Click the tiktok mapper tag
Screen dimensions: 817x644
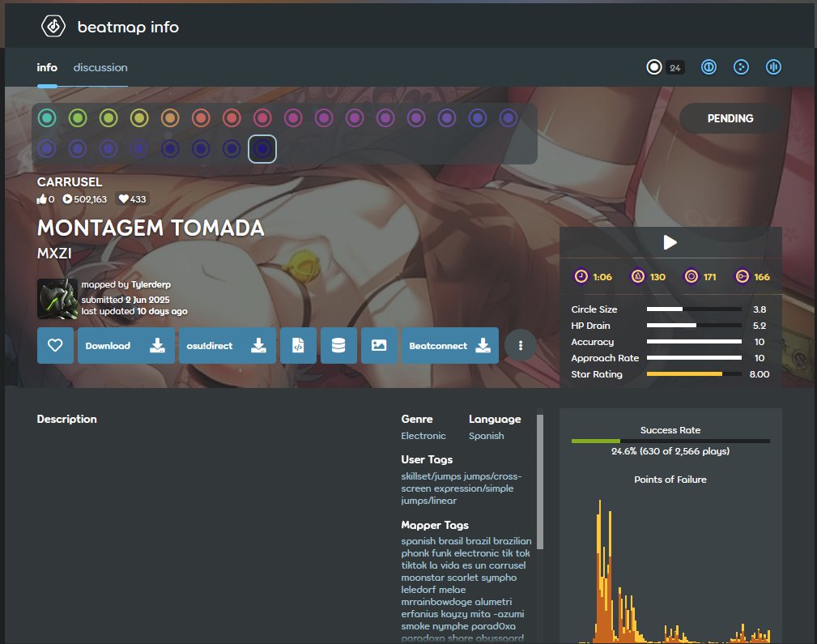coord(415,565)
